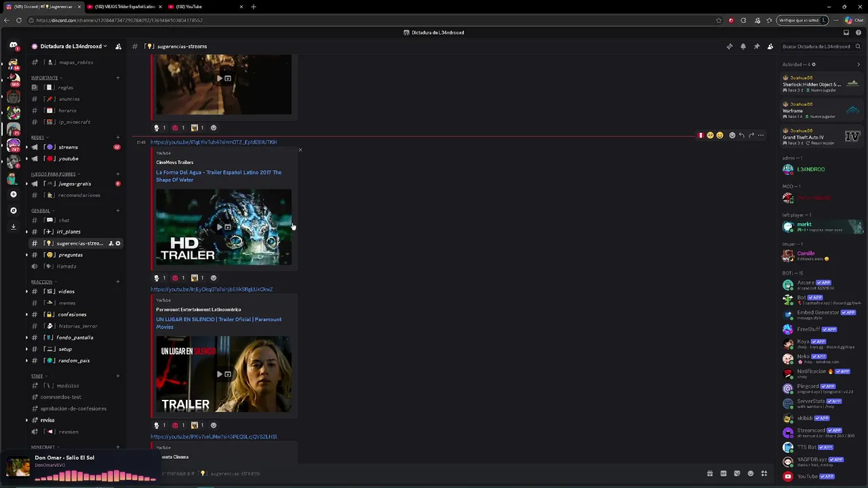Screen dimensions: 868x488
Task: Create channel in REACCION category plus
Action: pyautogui.click(x=118, y=282)
